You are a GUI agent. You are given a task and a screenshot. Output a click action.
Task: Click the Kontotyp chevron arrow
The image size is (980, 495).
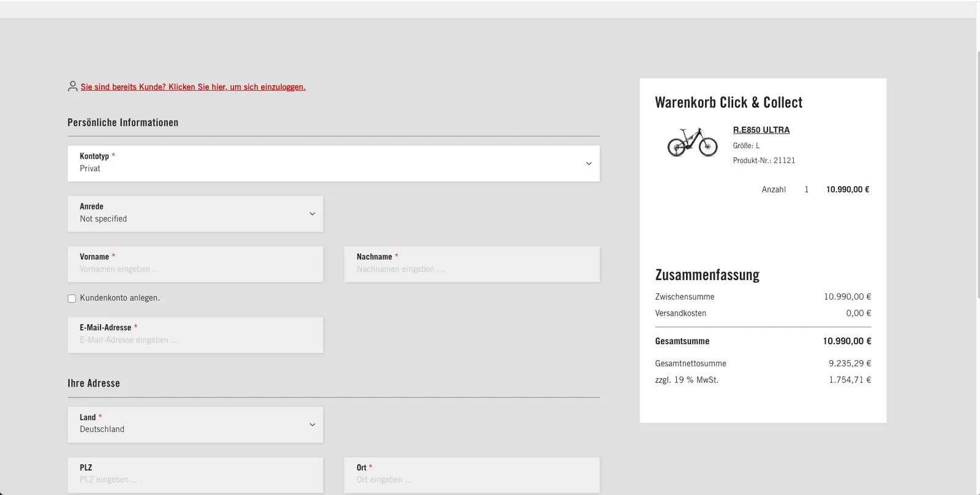pos(589,164)
